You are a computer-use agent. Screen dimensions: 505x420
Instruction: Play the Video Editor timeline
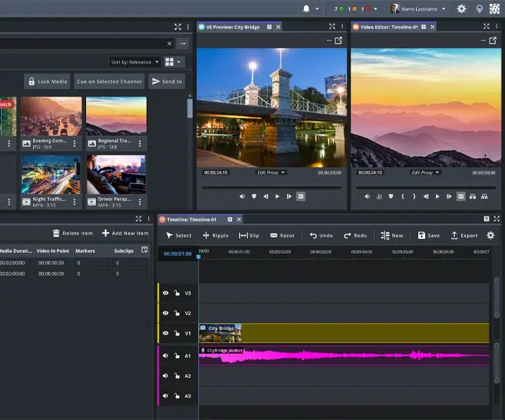pyautogui.click(x=437, y=197)
